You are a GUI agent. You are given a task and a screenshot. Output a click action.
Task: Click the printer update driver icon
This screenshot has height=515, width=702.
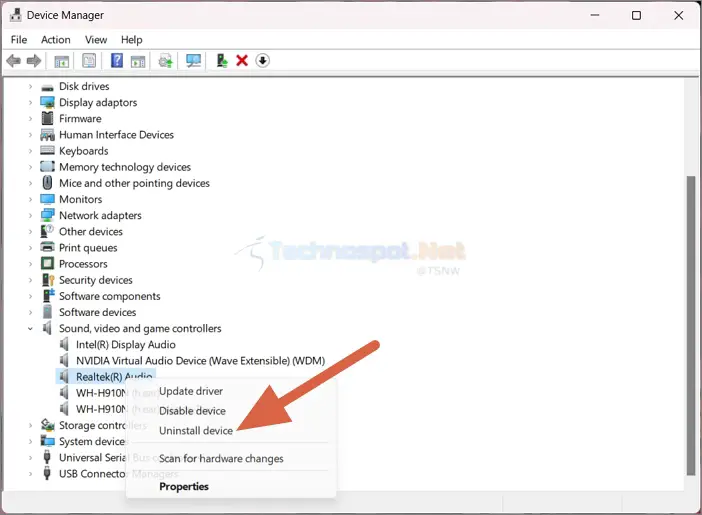coord(166,60)
